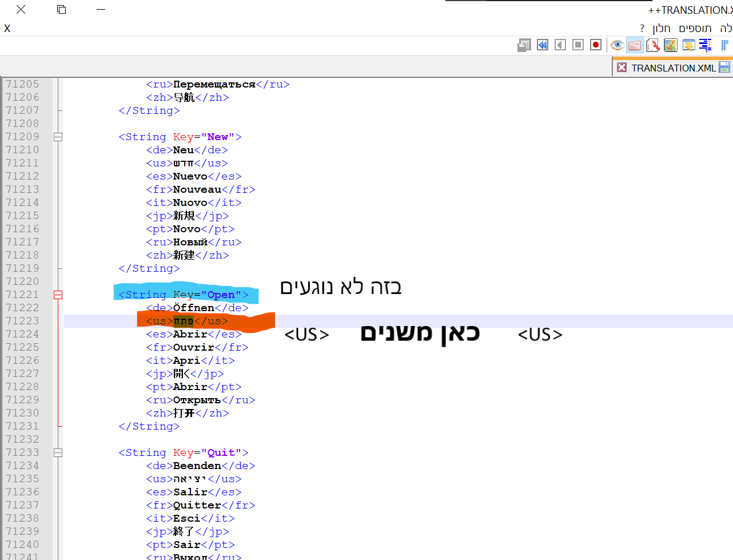This screenshot has height=560, width=733.
Task: Open the חלון (Window) menu
Action: (661, 28)
